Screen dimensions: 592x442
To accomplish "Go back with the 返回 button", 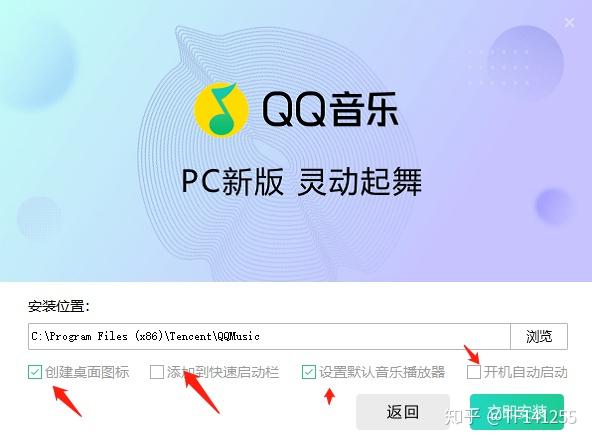I will [x=403, y=412].
